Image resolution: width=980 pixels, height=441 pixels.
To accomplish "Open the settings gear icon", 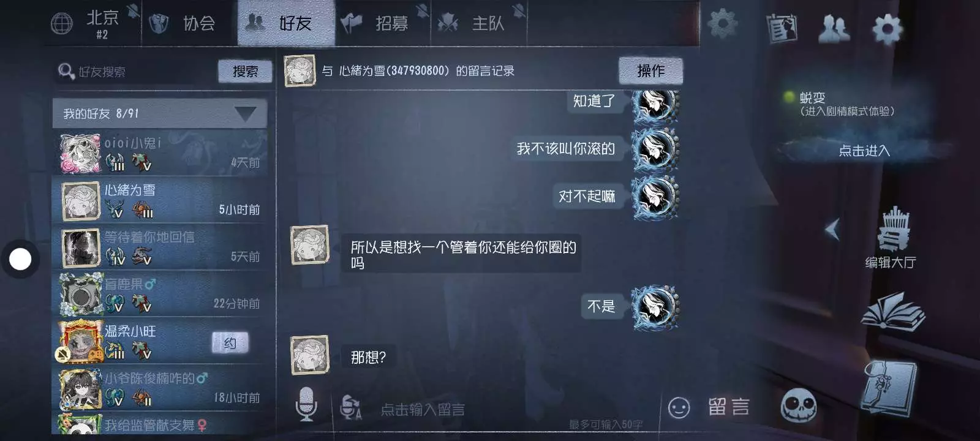I will coord(887,28).
